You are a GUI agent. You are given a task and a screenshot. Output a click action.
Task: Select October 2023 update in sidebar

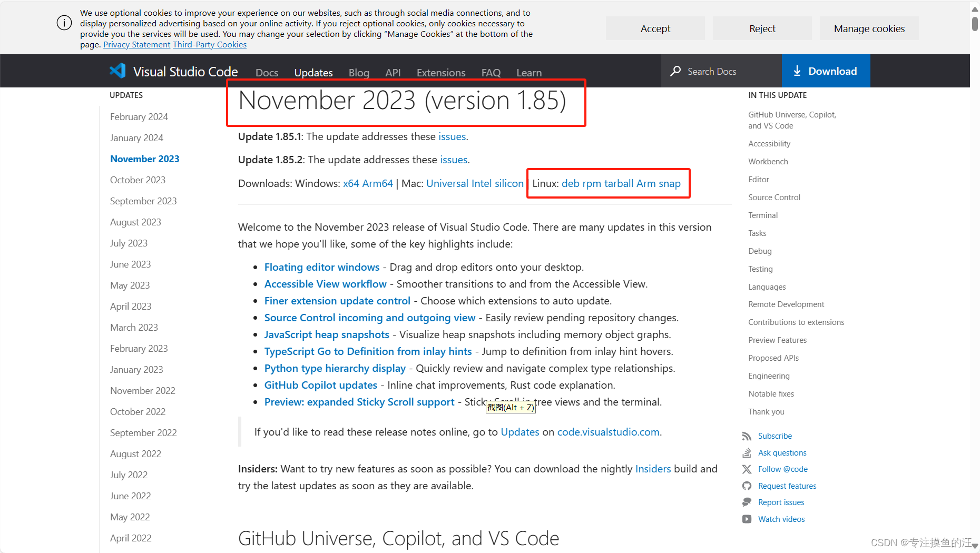(138, 180)
